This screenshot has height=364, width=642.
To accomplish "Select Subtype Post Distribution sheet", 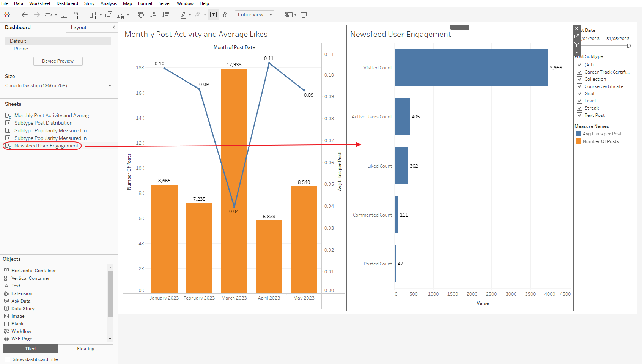I will pos(43,123).
